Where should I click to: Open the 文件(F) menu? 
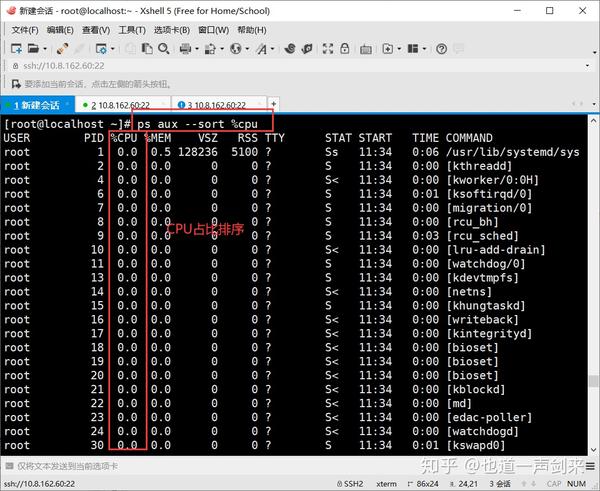[25, 30]
